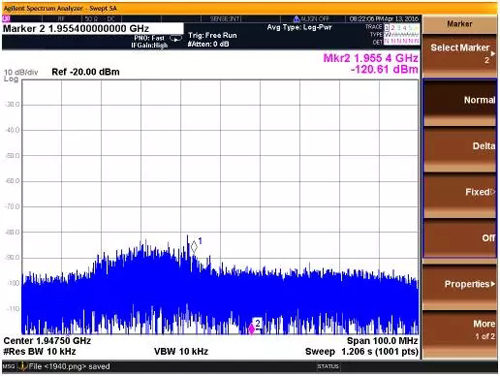The image size is (500, 376).
Task: Click the Marker menu title header
Action: point(460,24)
